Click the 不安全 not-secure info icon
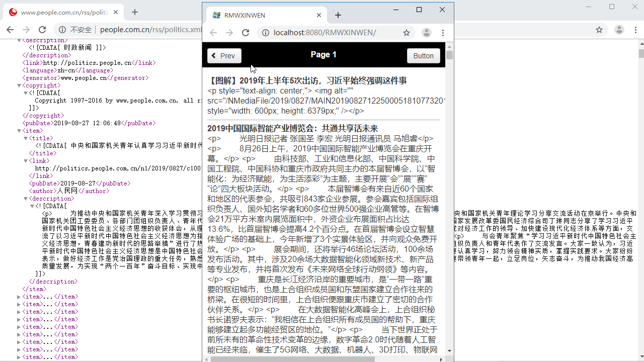644x362 pixels. coord(62,30)
